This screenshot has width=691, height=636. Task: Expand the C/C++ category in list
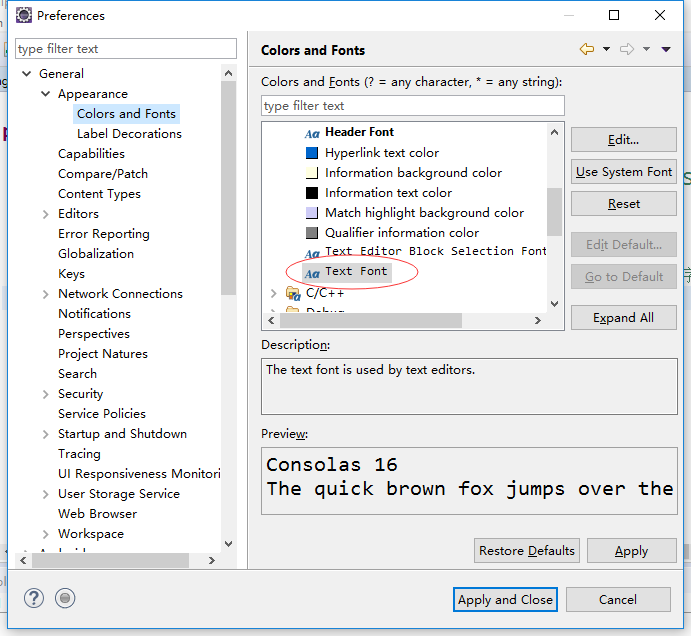[x=274, y=293]
